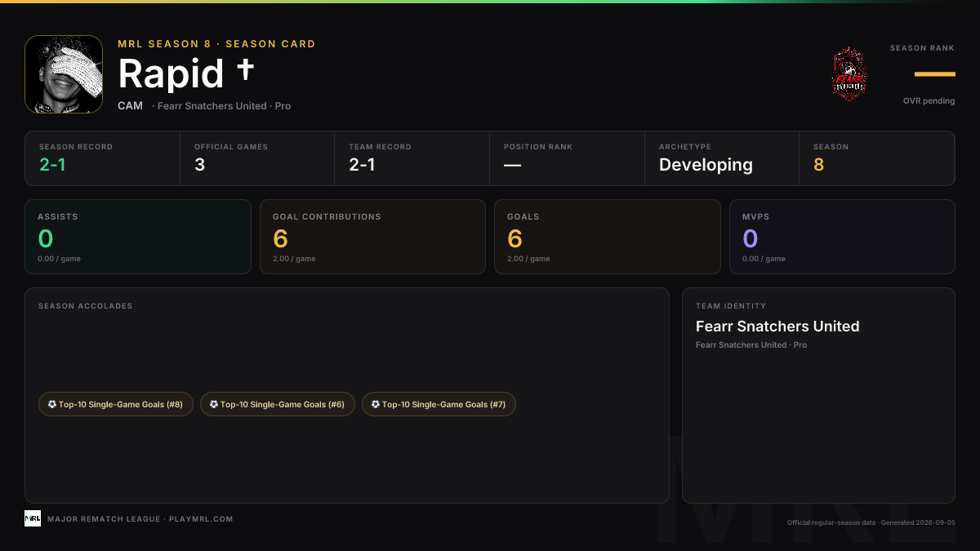Click the Season Record value 2-1
Viewport: 980px width, 551px height.
(x=52, y=165)
